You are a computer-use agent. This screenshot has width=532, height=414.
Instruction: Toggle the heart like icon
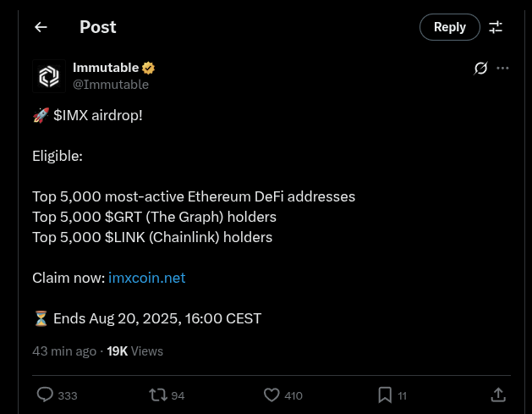(271, 395)
